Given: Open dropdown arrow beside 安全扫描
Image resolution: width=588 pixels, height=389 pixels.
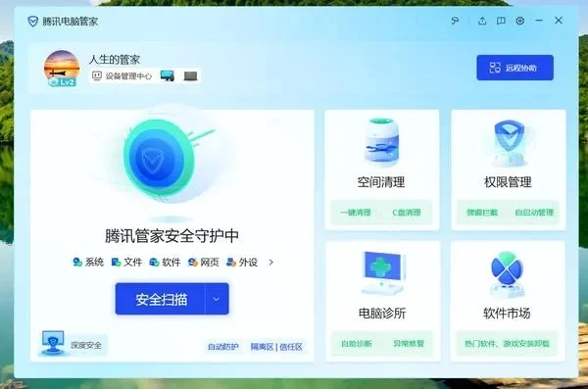Looking at the screenshot, I should (217, 299).
